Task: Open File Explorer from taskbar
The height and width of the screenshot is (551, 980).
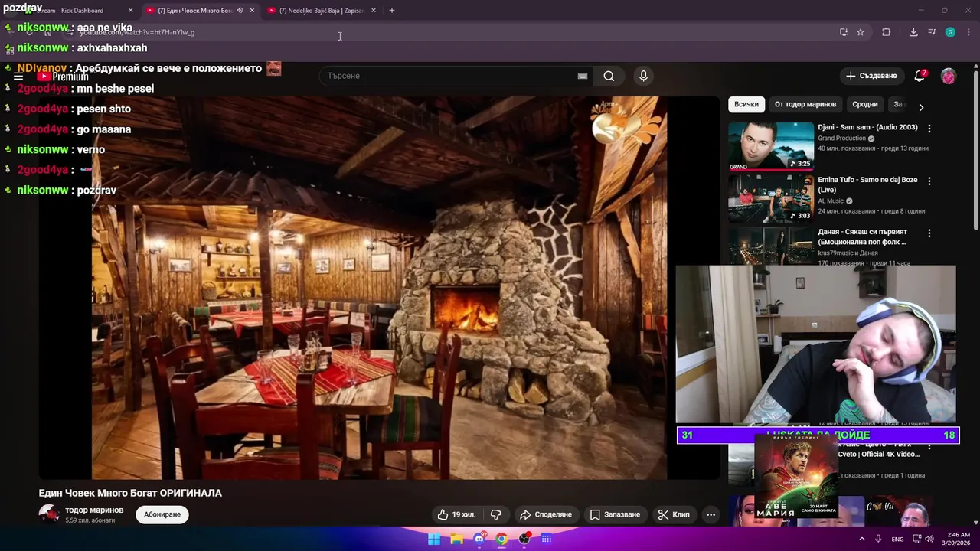Action: 457,539
